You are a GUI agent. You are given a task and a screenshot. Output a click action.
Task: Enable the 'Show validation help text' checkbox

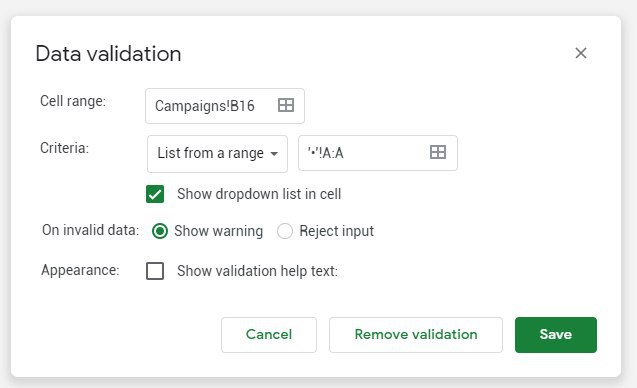pyautogui.click(x=155, y=271)
